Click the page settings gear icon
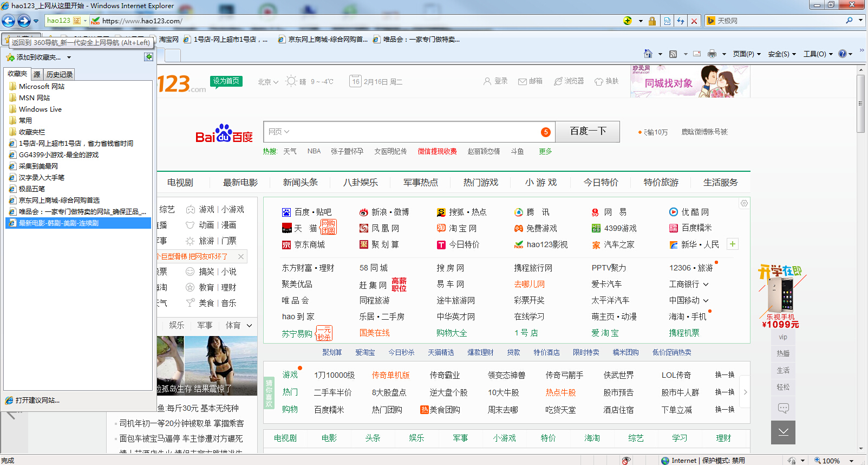Screen dimensions: 868x465 pos(744,203)
